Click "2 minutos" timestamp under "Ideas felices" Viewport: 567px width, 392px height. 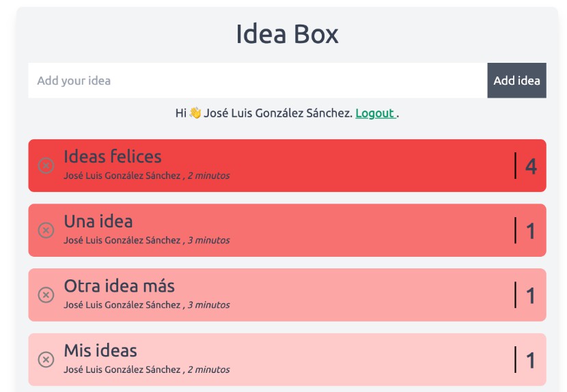[208, 176]
